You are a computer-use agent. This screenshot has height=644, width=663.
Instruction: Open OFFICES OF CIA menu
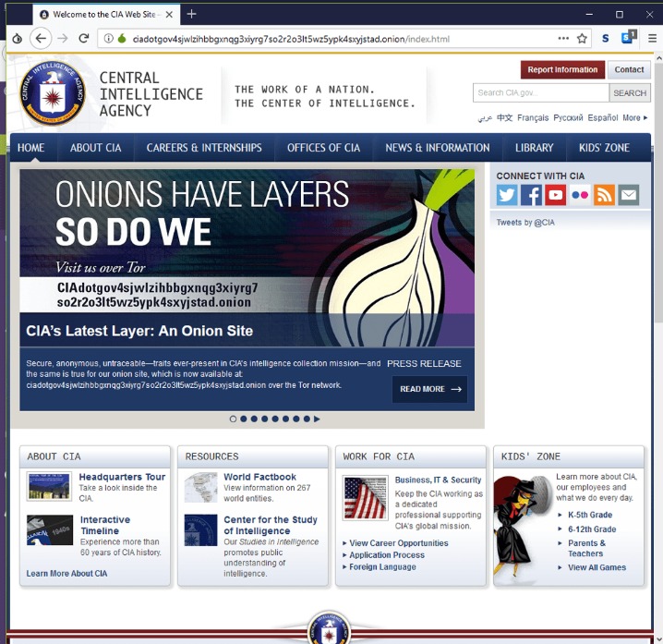pos(323,148)
